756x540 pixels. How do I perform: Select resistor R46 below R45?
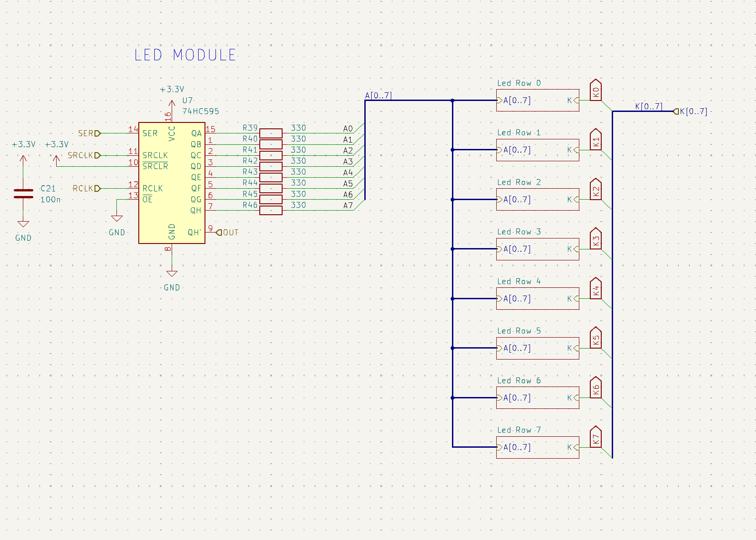click(271, 211)
